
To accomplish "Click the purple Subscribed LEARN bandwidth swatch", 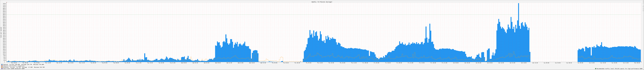I will coord(2,69).
